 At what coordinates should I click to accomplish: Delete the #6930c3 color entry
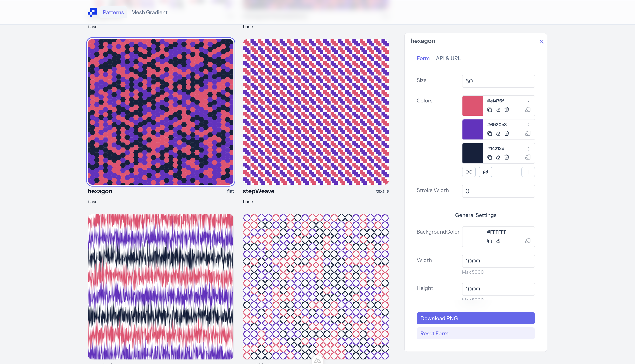point(506,133)
